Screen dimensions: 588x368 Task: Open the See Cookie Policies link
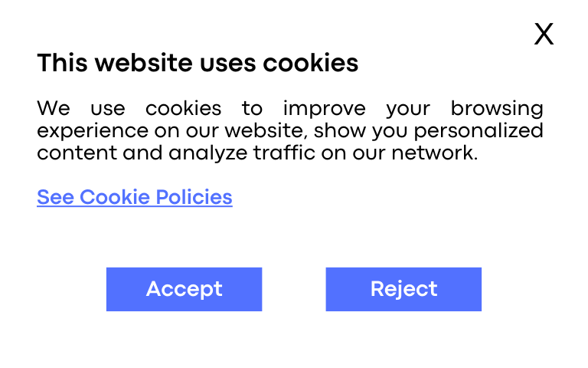[135, 197]
